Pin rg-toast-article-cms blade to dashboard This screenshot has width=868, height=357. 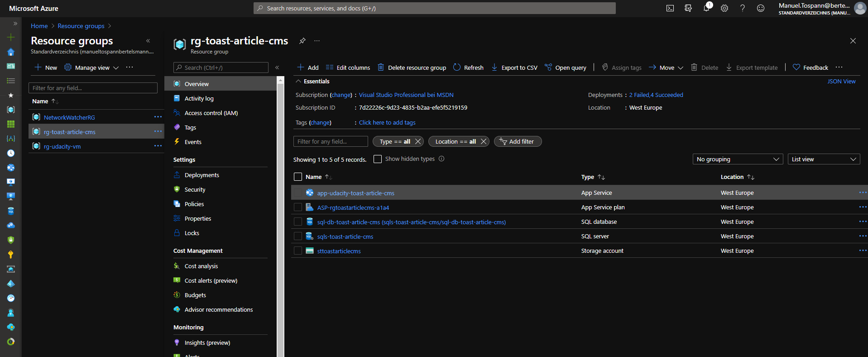click(302, 41)
